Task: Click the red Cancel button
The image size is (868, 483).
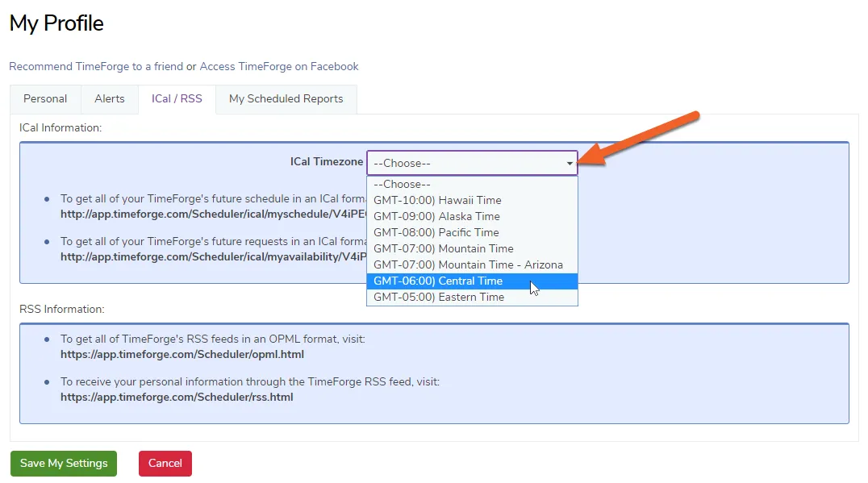Action: 165,464
